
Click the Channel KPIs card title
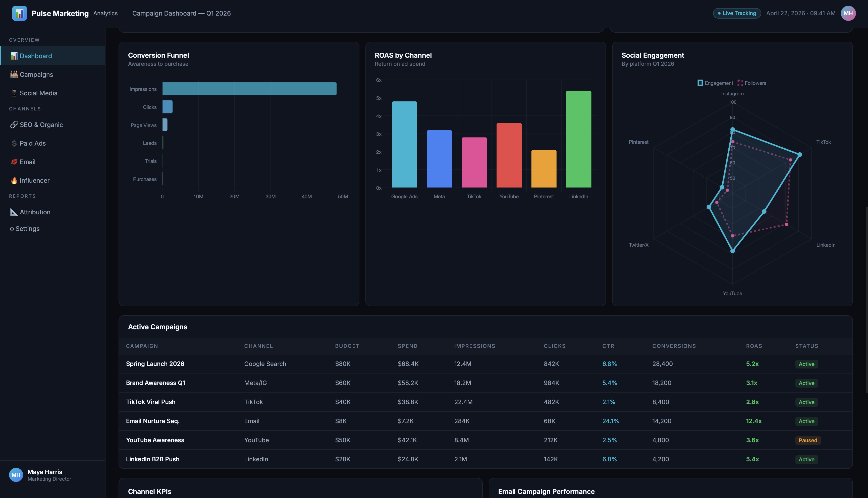click(x=149, y=491)
